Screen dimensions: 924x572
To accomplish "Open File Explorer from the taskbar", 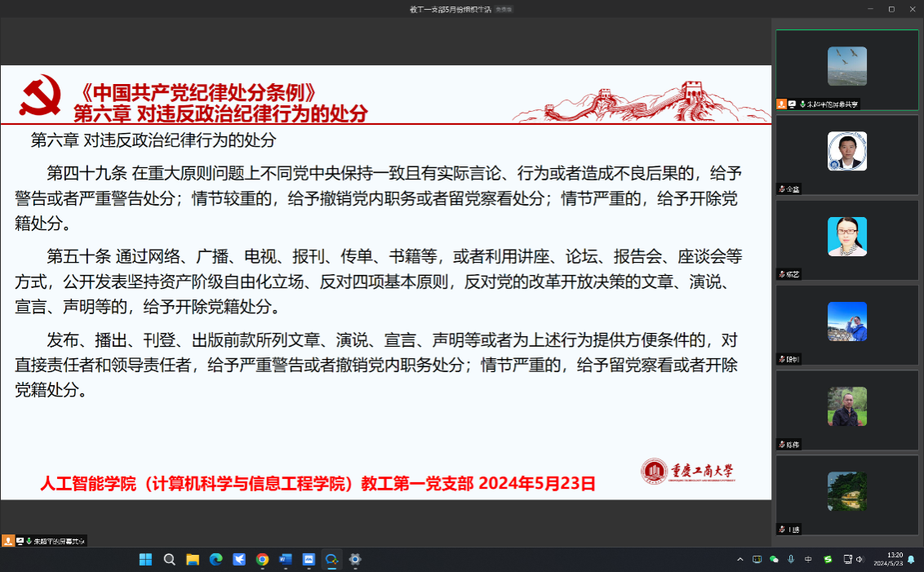I will click(x=193, y=560).
